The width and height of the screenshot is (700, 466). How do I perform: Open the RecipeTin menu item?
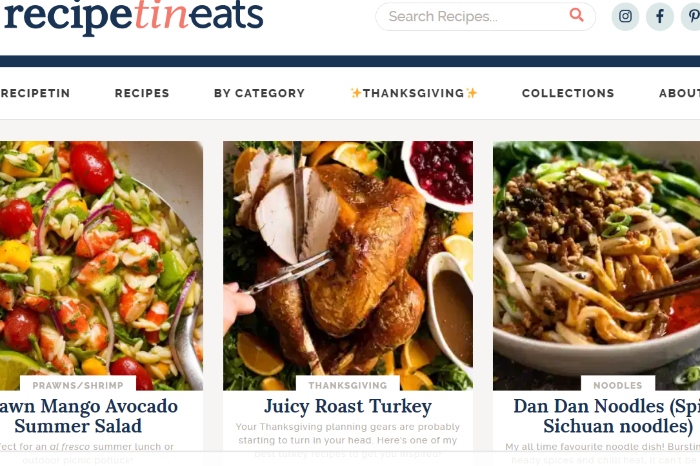(x=35, y=93)
